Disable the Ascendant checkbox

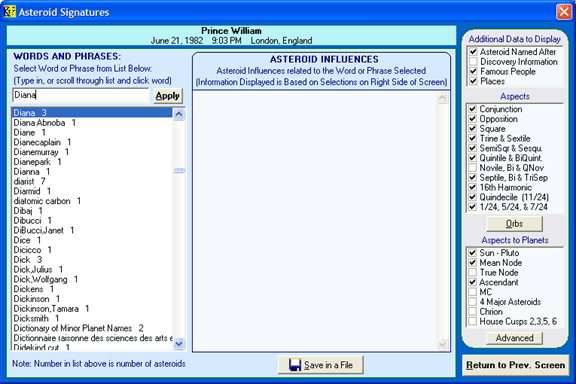coord(473,282)
